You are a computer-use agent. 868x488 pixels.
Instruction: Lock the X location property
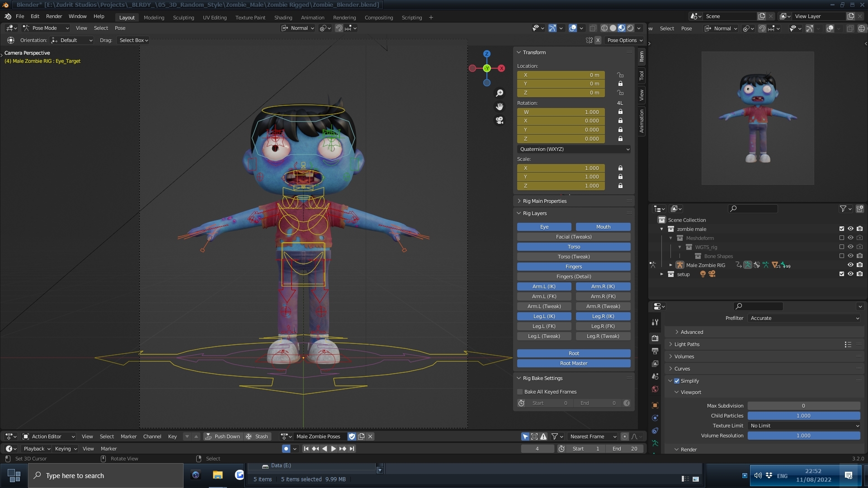620,75
